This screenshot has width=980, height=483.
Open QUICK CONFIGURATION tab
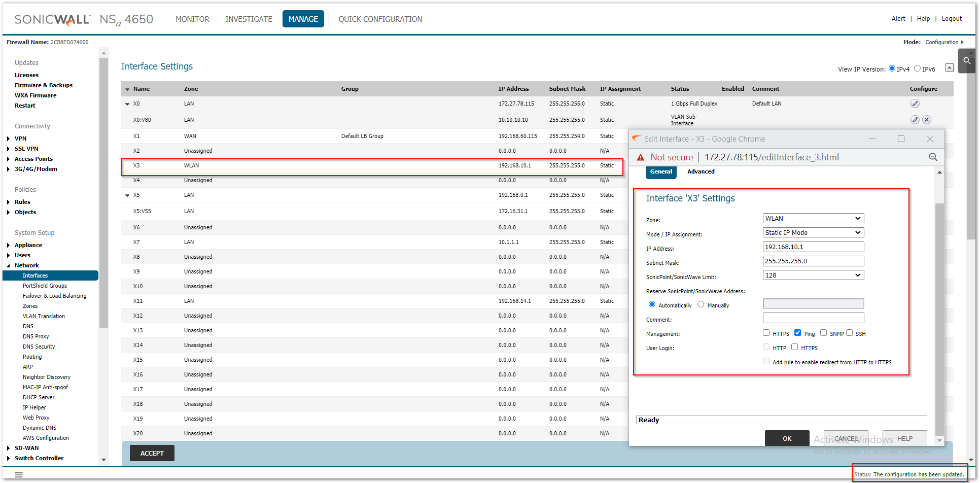tap(380, 19)
